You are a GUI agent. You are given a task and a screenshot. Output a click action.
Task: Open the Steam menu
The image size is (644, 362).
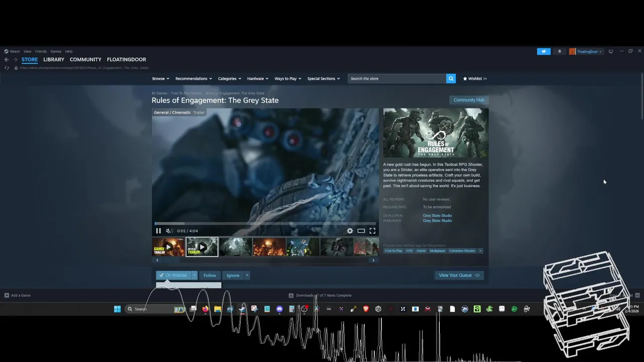pos(12,51)
